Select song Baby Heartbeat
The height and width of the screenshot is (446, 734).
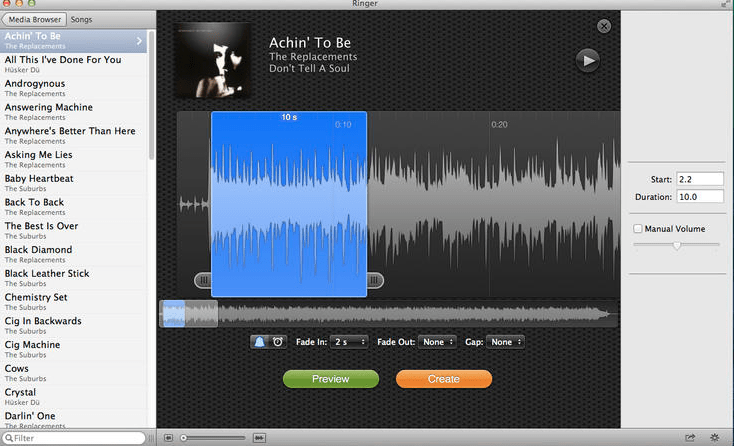click(x=73, y=183)
